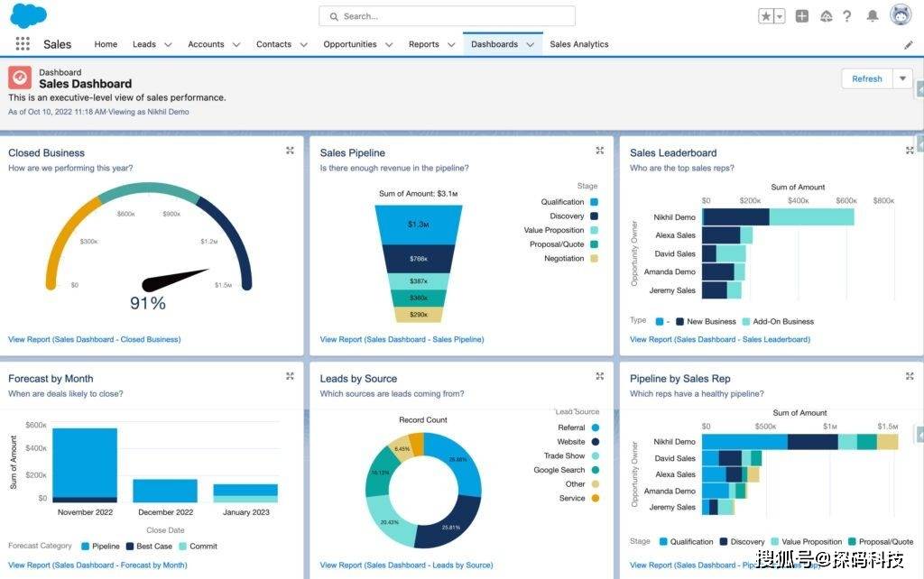Open View Report for Closed Business
This screenshot has height=579, width=924.
pyautogui.click(x=94, y=339)
